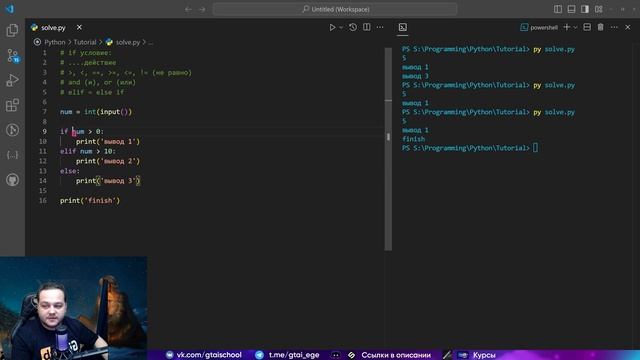Click the editor vertical scrollbar
The height and width of the screenshot is (360, 640).
(388, 149)
